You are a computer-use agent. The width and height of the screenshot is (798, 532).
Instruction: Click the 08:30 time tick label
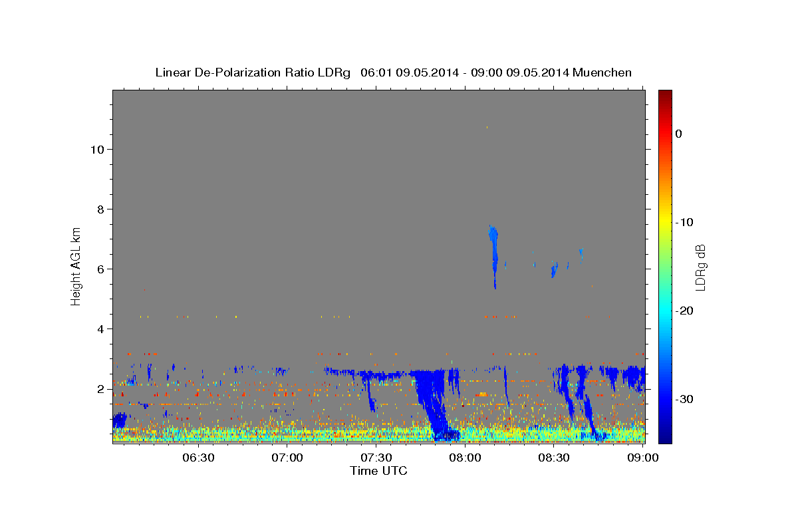point(553,458)
